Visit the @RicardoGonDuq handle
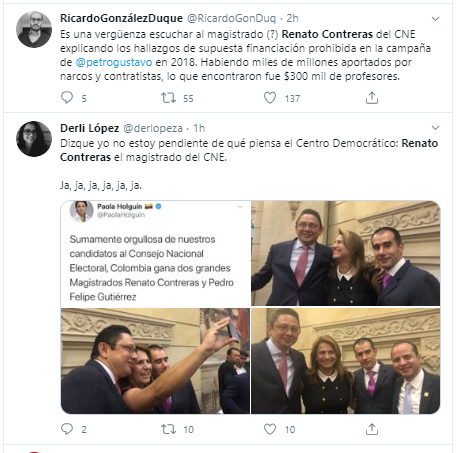Image resolution: width=464 pixels, height=453 pixels. click(x=231, y=18)
